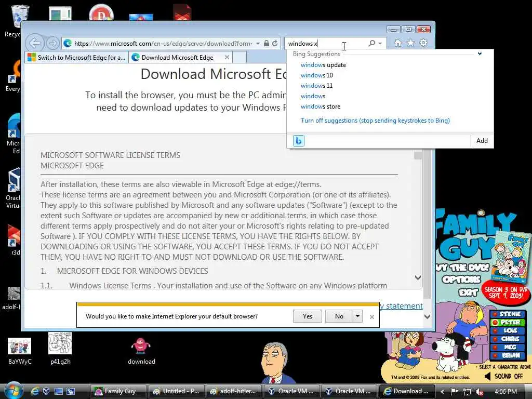Launch VirtualBox from Quick Launch
This screenshot has height=399, width=532.
point(46,391)
